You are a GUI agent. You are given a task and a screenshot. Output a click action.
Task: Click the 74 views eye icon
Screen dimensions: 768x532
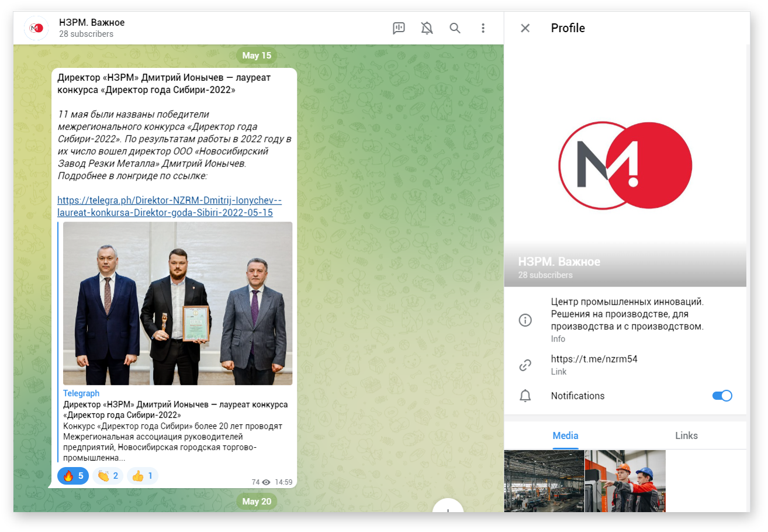(x=266, y=482)
